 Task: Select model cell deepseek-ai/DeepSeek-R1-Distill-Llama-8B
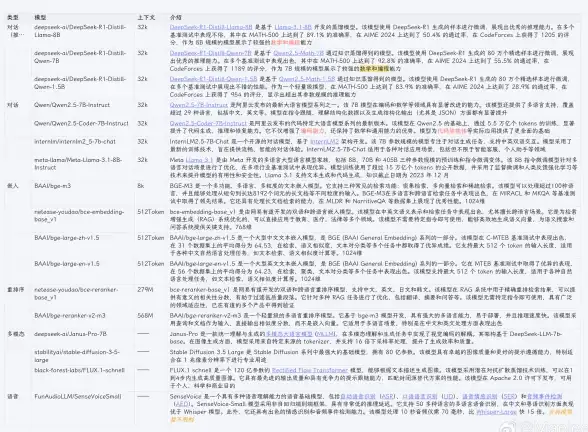tap(80, 31)
